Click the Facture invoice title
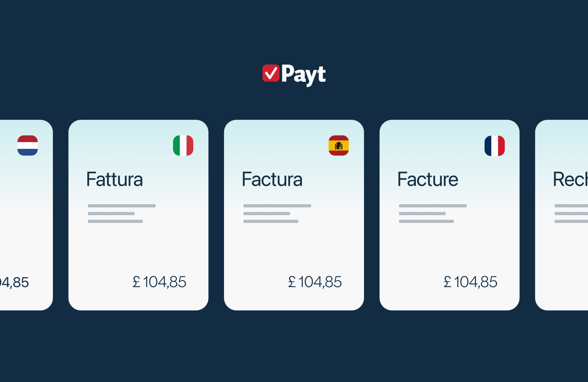588x382 pixels. click(428, 179)
